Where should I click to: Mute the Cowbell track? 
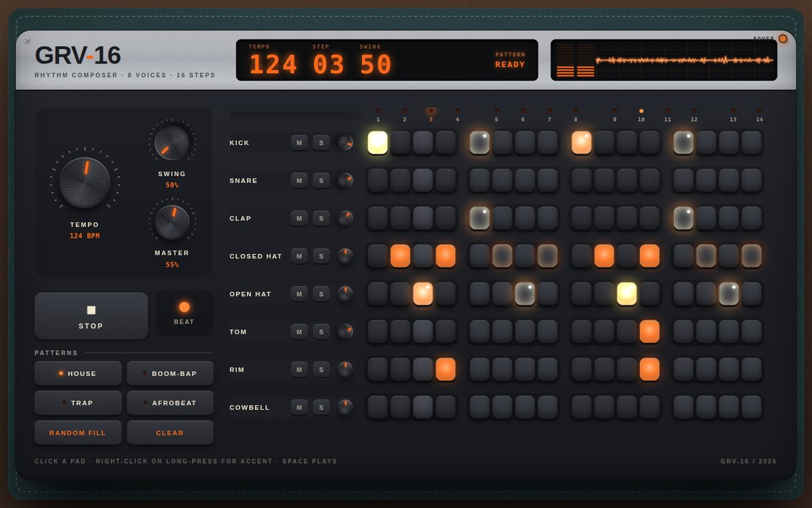tap(299, 407)
